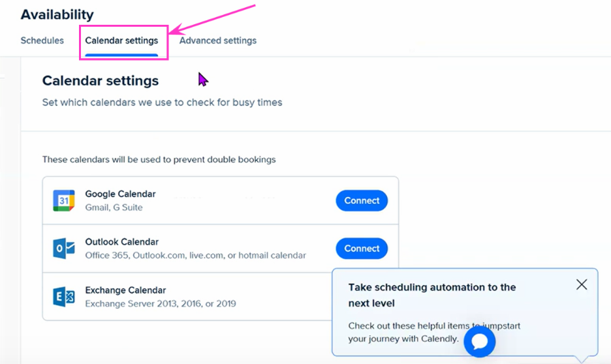Dismiss the scheduling automation popup with X
The width and height of the screenshot is (611, 364).
pyautogui.click(x=582, y=284)
